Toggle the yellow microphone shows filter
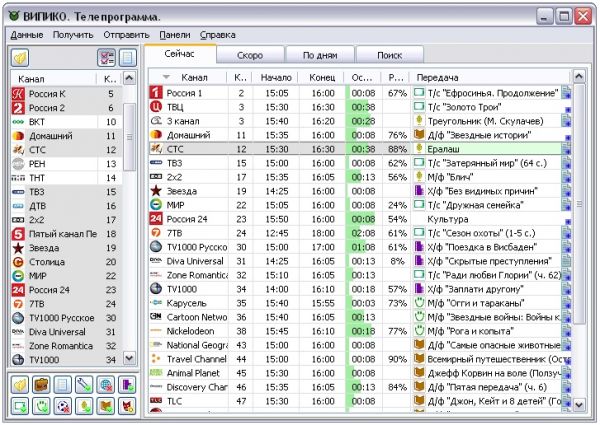The height and width of the screenshot is (425, 600). [x=84, y=406]
